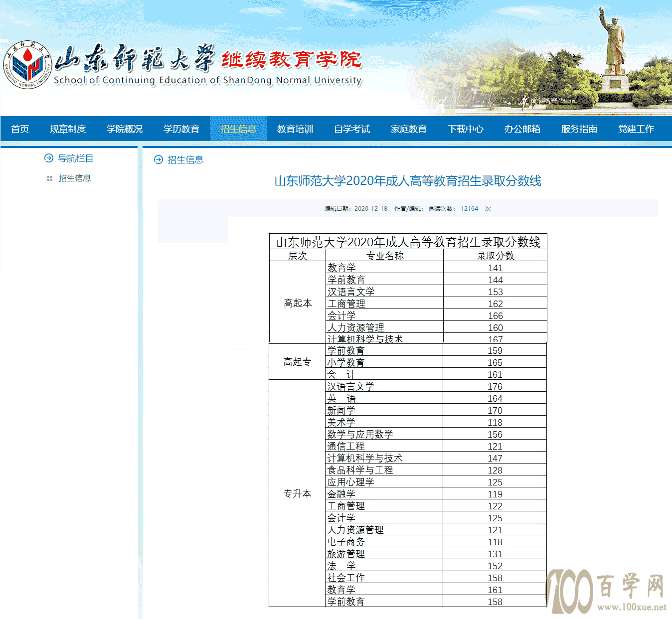The image size is (672, 619).
Task: Click the 旅游管理 major cell
Action: (384, 554)
